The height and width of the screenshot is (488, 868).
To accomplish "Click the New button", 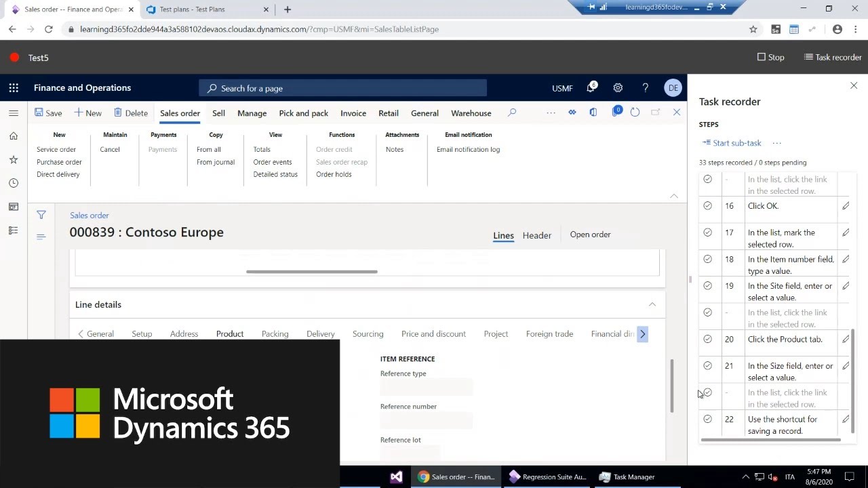I will coord(87,113).
